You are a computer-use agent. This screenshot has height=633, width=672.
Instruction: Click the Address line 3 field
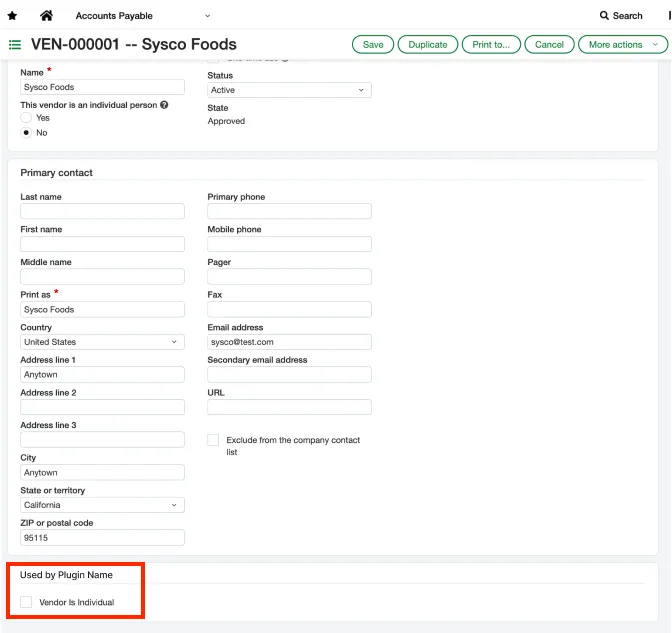click(102, 440)
